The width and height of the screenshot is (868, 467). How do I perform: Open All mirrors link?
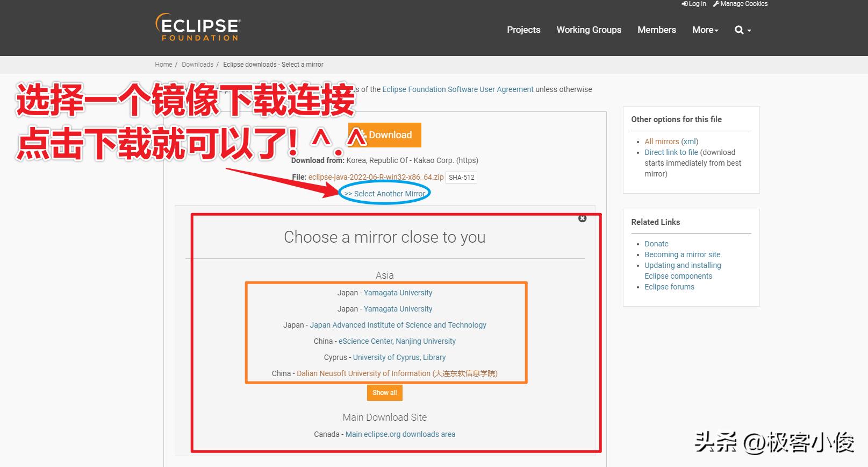click(662, 141)
